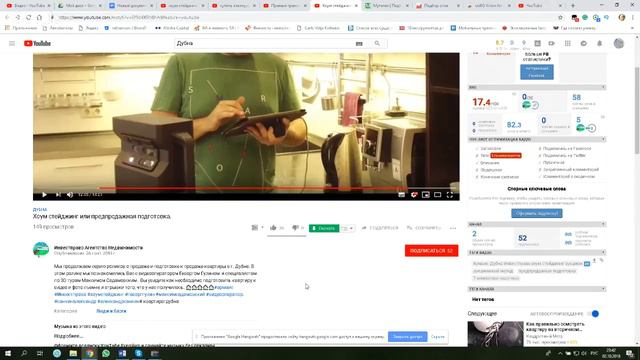The image size is (640, 360).
Task: Toggle the Автовоспроизведение autoplay switch
Action: pos(593,313)
